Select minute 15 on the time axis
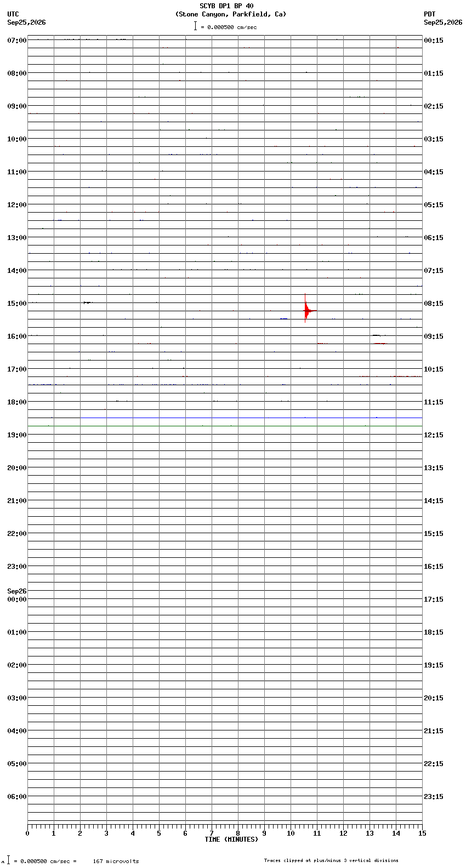This screenshot has height=868, width=466. [422, 833]
